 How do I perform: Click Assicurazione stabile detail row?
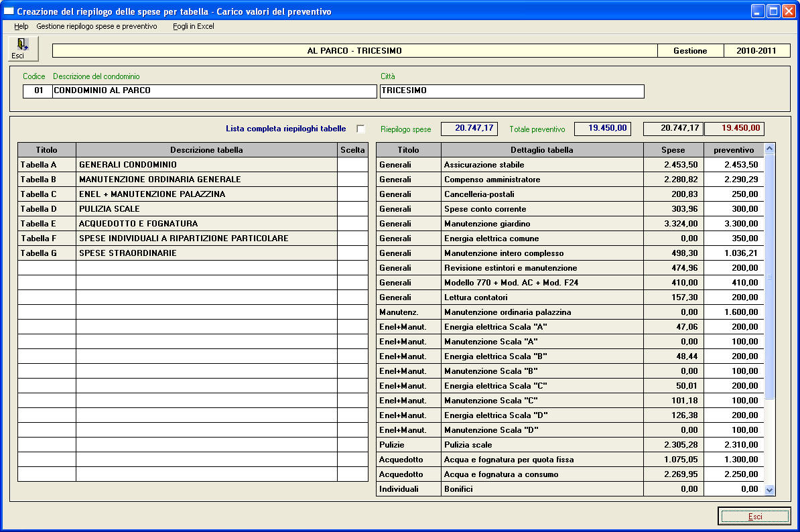[x=570, y=164]
